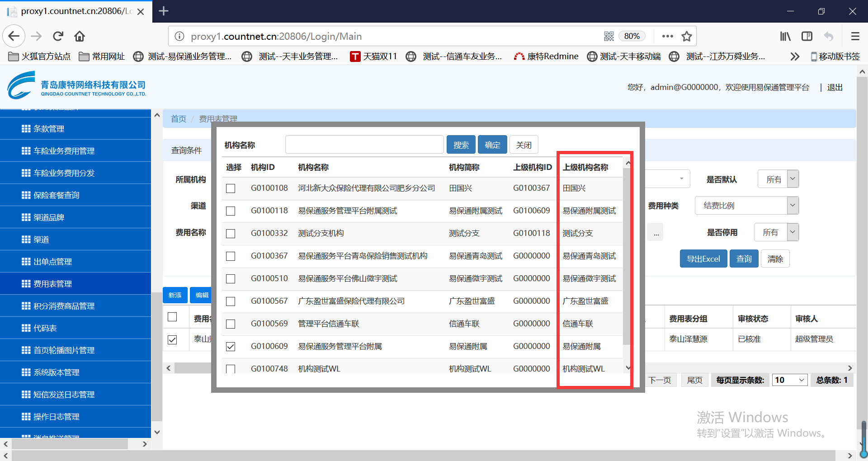Open the page size dropdown showing 10

(789, 380)
